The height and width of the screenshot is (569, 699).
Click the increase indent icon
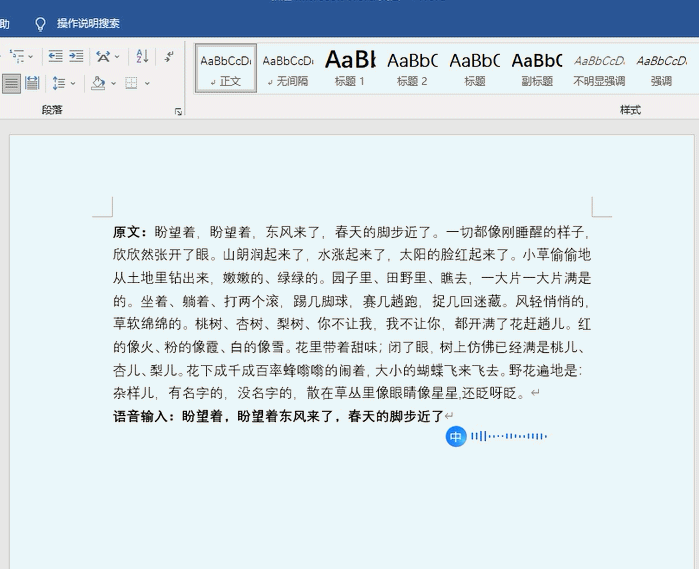click(76, 57)
